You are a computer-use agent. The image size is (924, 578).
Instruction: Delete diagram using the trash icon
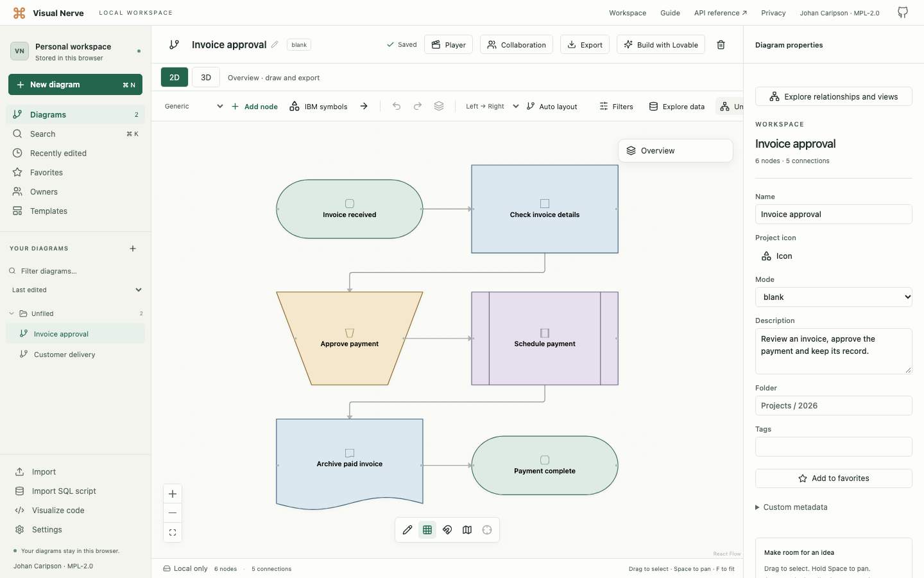point(721,45)
